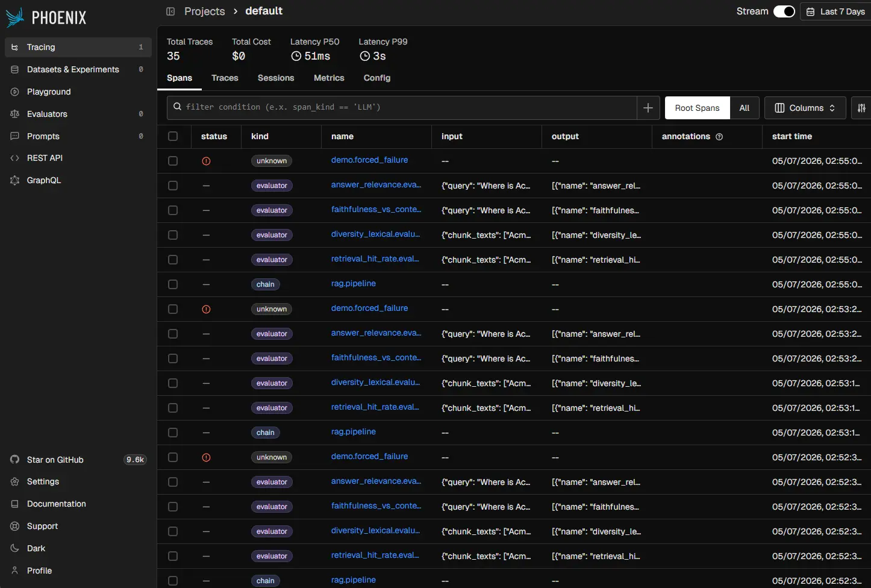This screenshot has width=871, height=588.
Task: Click the calendar icon in time range
Action: coord(811,11)
